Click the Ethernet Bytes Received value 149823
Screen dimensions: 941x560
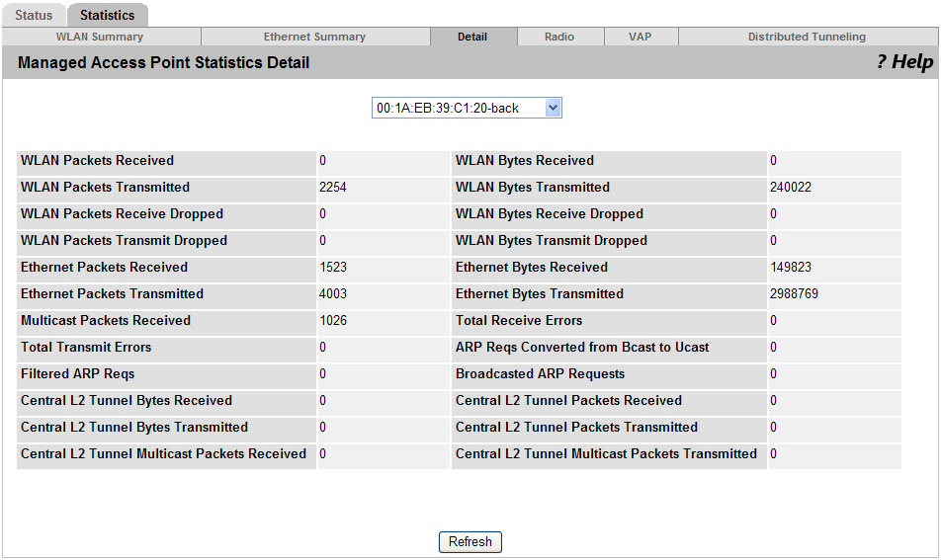point(791,268)
